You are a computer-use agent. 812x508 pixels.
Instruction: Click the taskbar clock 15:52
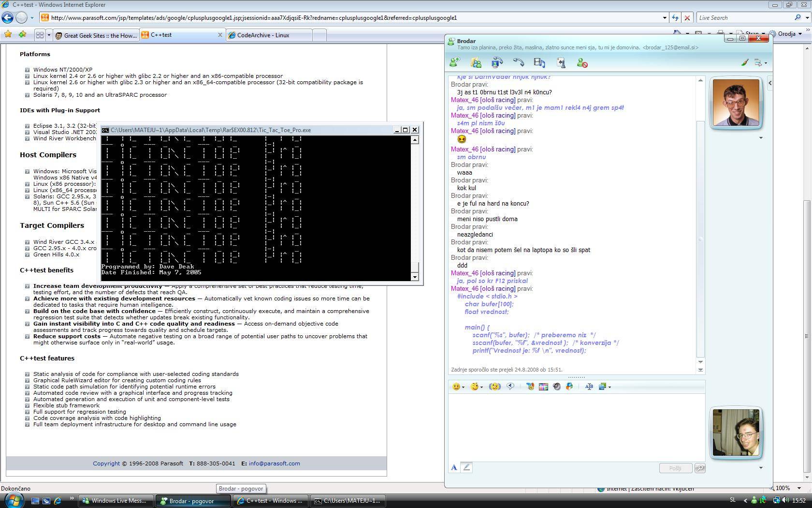[x=799, y=500]
